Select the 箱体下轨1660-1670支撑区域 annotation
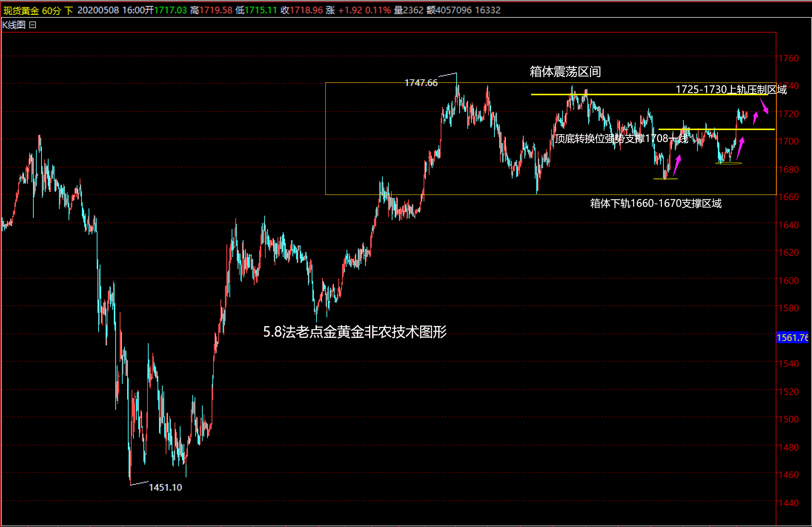The width and height of the screenshot is (812, 527). pyautogui.click(x=656, y=203)
